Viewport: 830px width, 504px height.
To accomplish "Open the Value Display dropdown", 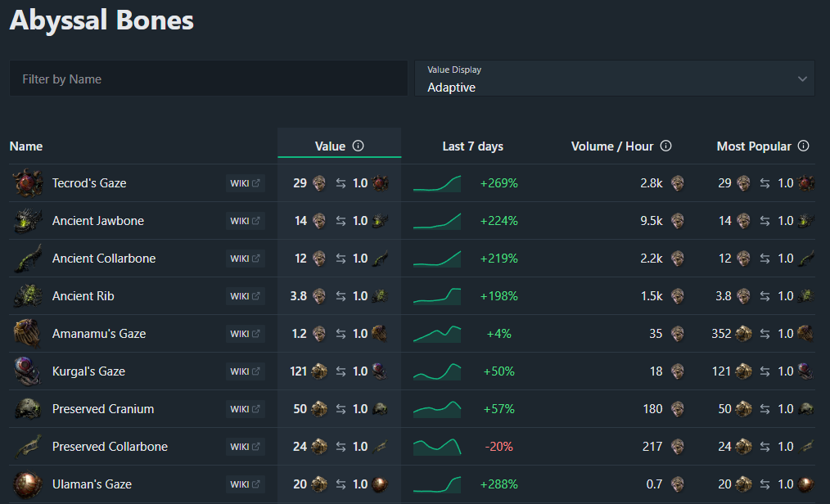I will (615, 79).
